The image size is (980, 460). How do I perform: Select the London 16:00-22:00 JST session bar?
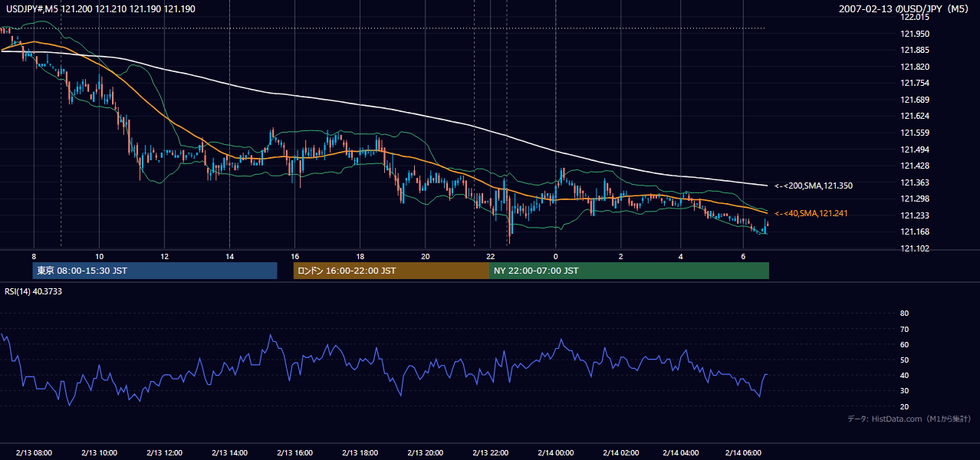391,271
